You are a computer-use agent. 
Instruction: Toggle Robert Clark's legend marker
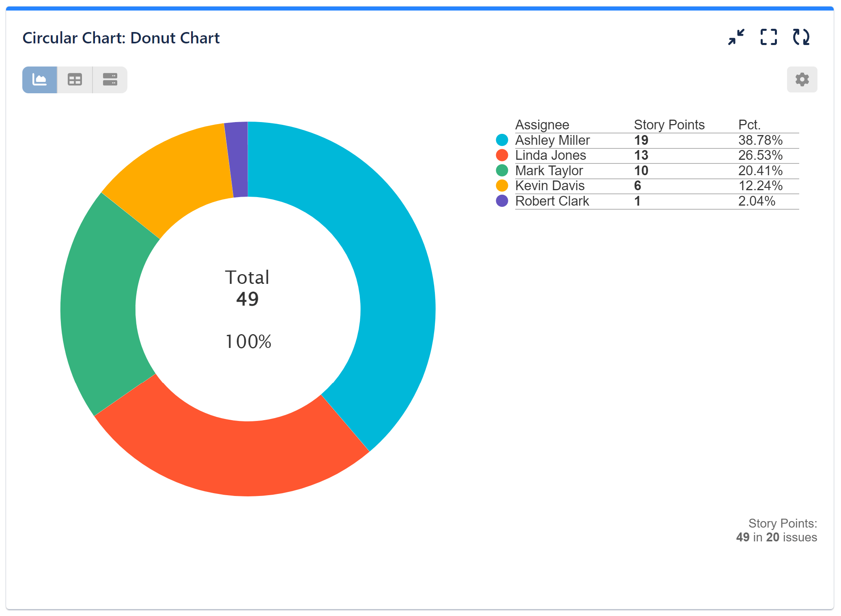click(x=503, y=201)
